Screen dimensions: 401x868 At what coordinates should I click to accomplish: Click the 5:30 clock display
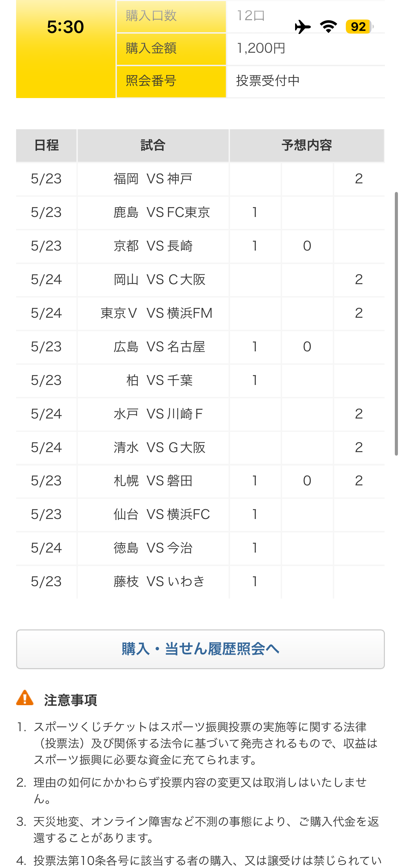pos(65,27)
